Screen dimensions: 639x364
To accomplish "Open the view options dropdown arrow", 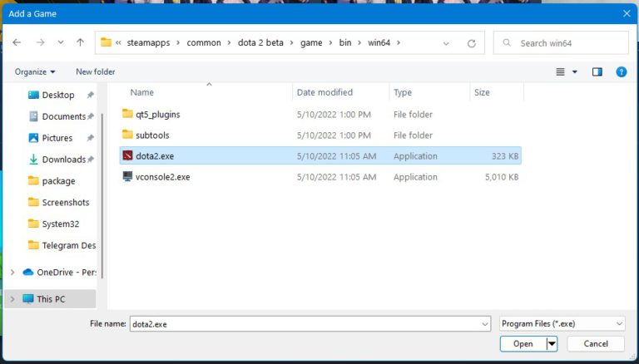I will pos(575,72).
